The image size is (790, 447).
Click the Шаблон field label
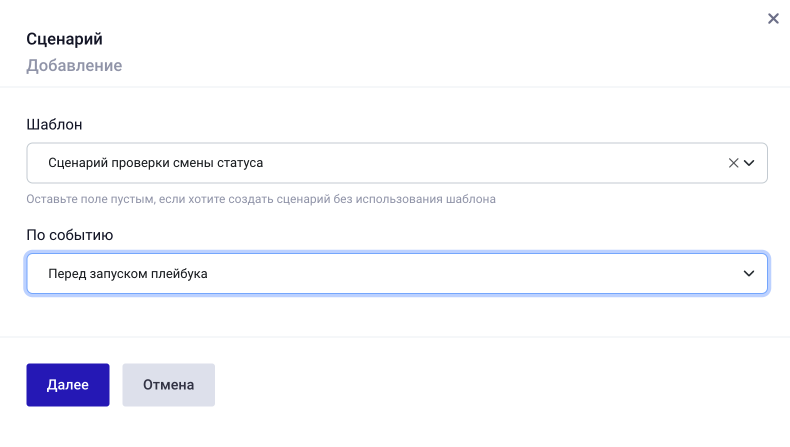[x=54, y=125]
